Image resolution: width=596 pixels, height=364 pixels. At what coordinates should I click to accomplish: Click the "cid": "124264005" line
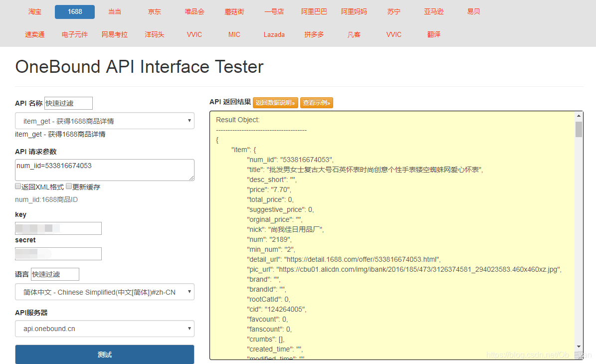[276, 309]
